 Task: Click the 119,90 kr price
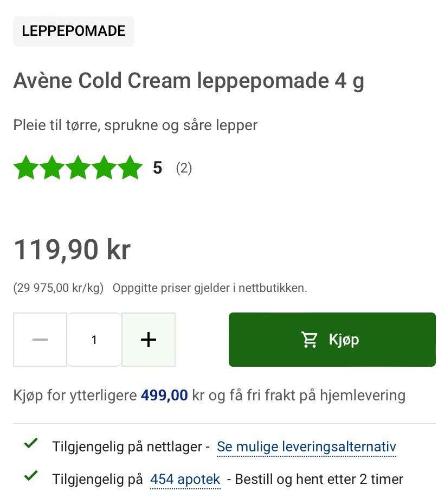click(x=72, y=250)
